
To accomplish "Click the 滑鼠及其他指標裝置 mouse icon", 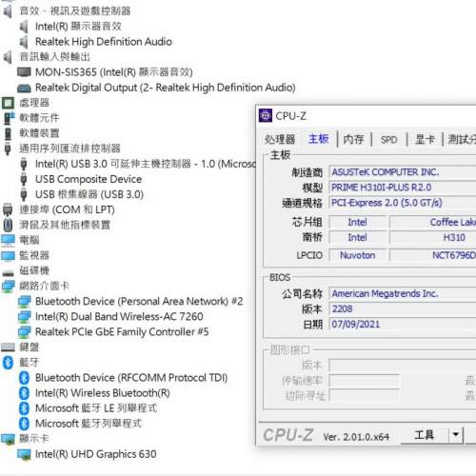I will pos(8,225).
